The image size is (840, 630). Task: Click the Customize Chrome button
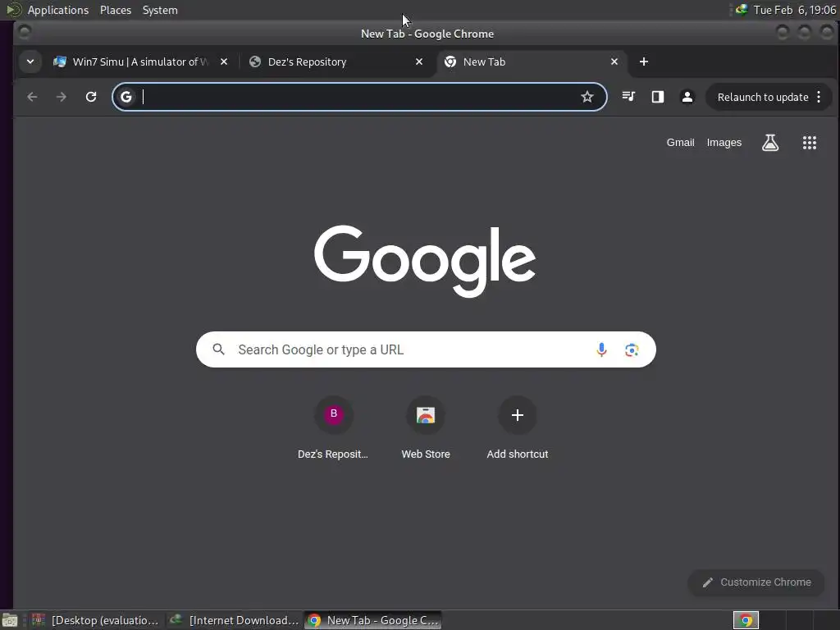756,582
